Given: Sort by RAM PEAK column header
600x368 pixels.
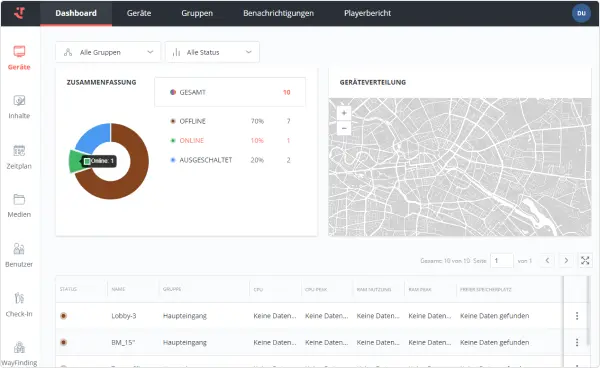Looking at the screenshot, I should point(420,289).
